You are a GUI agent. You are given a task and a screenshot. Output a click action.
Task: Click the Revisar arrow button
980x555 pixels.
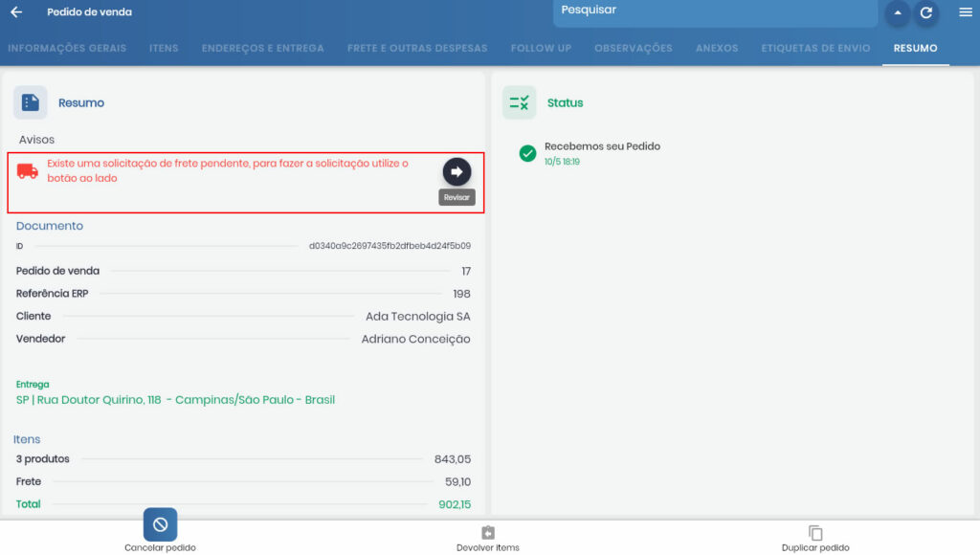[457, 171]
